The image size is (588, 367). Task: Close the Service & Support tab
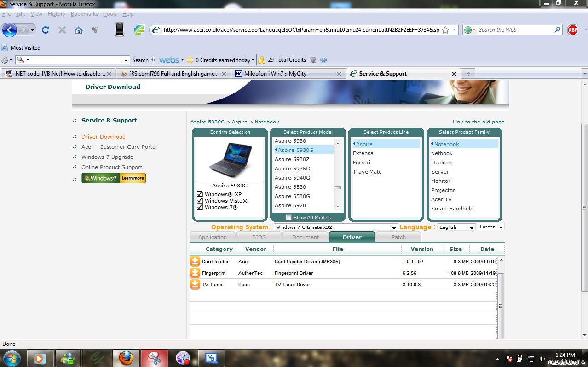coord(454,74)
